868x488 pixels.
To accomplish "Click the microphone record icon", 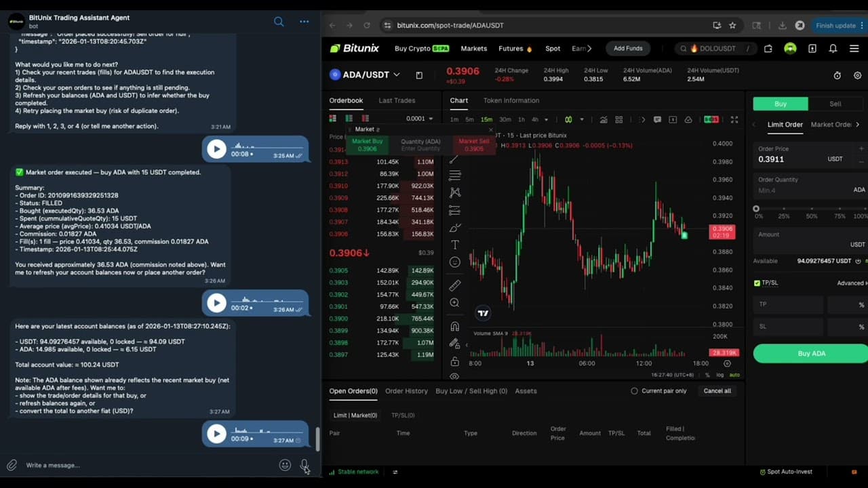I will (304, 465).
